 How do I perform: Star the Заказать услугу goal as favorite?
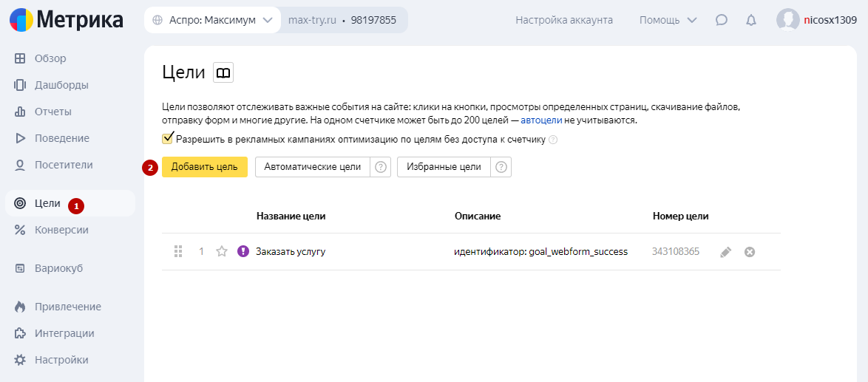222,251
